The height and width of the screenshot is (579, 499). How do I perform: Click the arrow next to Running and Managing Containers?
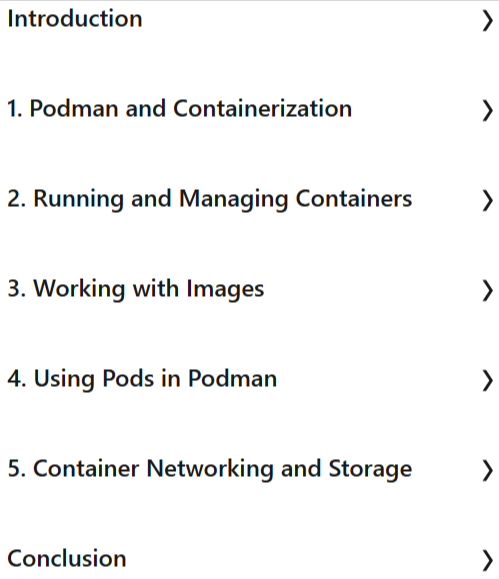[488, 201]
